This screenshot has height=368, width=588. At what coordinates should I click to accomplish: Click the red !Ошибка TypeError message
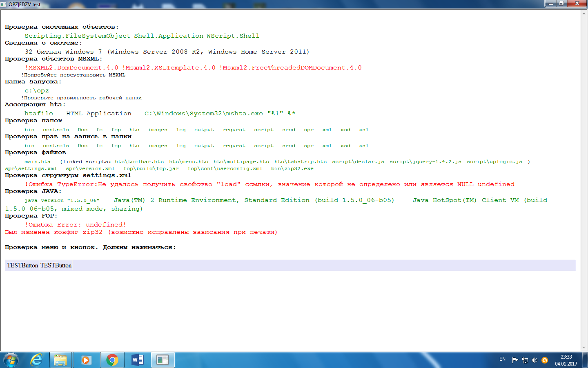(x=269, y=184)
